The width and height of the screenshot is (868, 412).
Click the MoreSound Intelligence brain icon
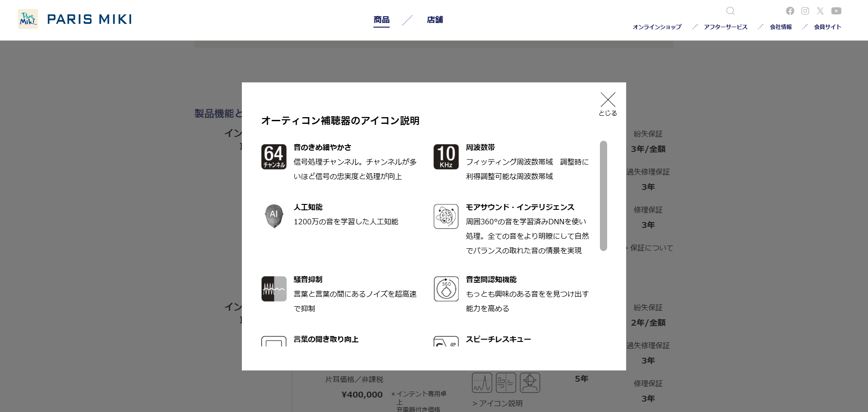click(x=446, y=216)
